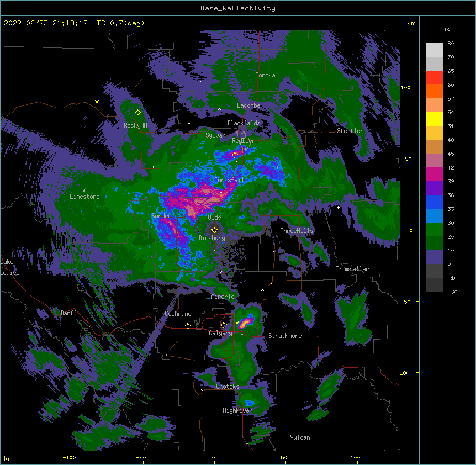Click the Airdrie city label
Screen dimensions: 476x465
[x=223, y=297]
